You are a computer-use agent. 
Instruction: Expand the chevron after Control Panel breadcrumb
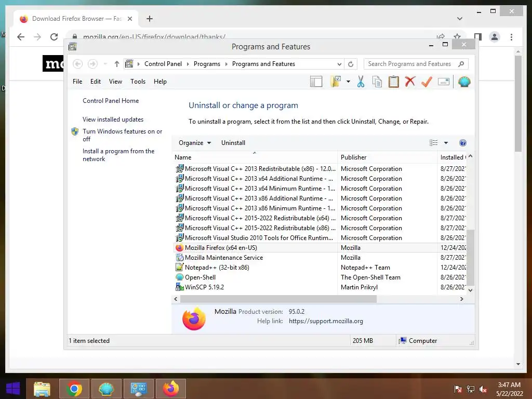[188, 64]
